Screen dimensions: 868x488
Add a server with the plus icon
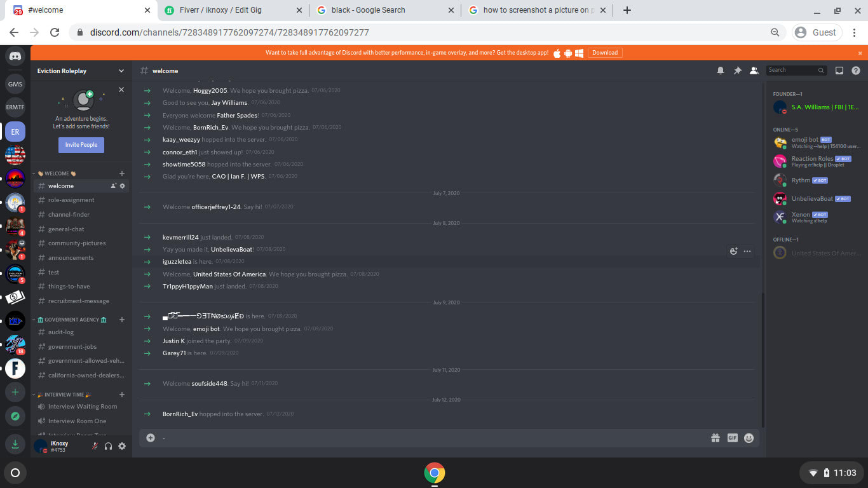(15, 392)
